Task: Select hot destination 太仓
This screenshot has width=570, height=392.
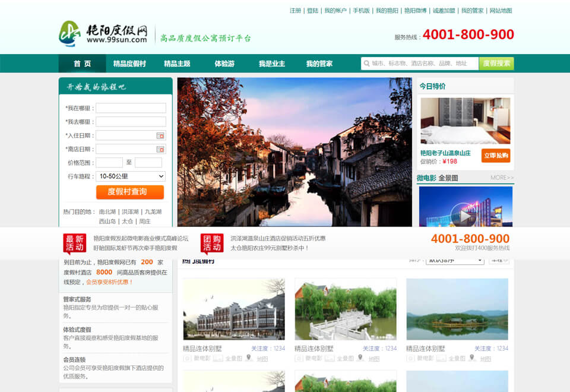Action: pos(127,222)
